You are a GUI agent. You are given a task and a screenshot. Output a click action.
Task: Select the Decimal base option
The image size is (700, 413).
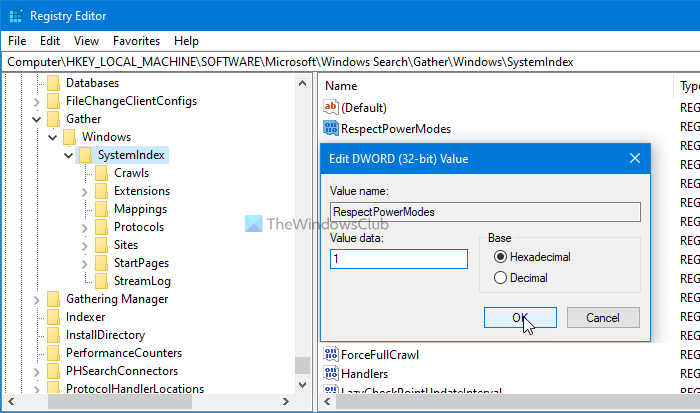(500, 277)
